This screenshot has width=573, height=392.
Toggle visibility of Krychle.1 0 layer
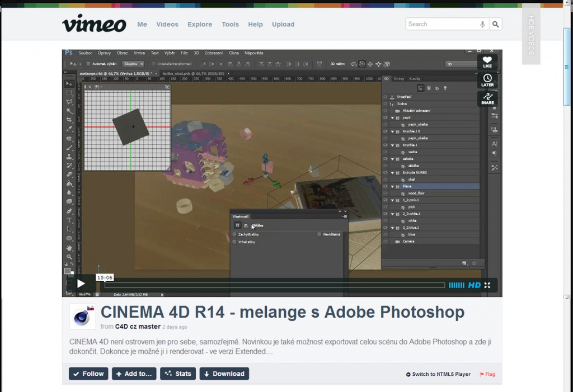pyautogui.click(x=385, y=131)
